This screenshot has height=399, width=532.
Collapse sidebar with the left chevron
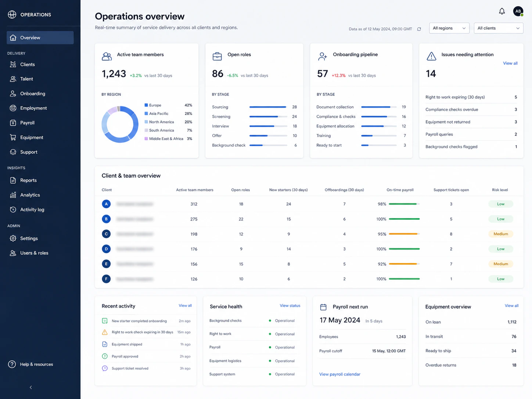(x=31, y=387)
